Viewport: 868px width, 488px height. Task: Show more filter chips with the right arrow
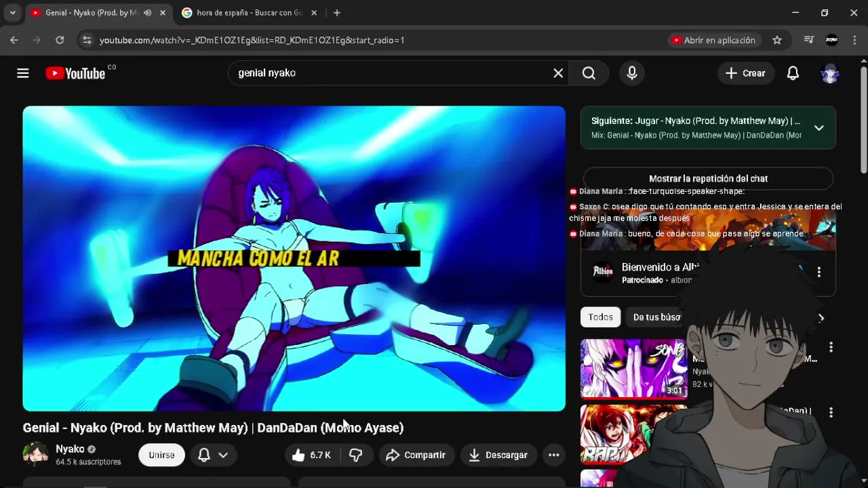(821, 318)
